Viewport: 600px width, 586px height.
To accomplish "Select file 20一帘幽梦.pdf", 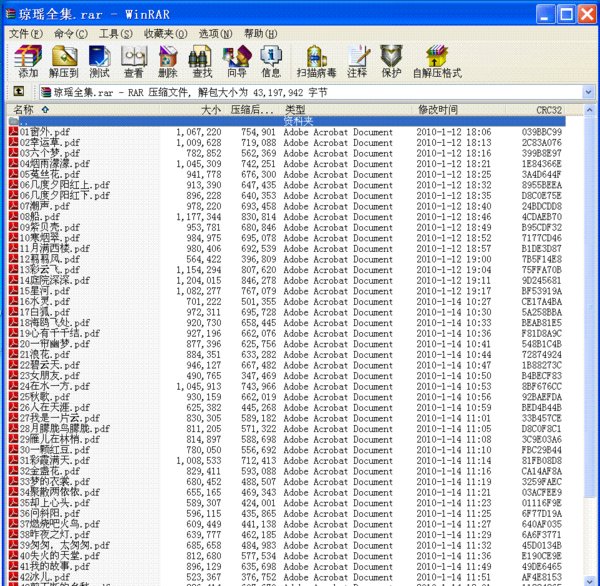I will point(55,344).
